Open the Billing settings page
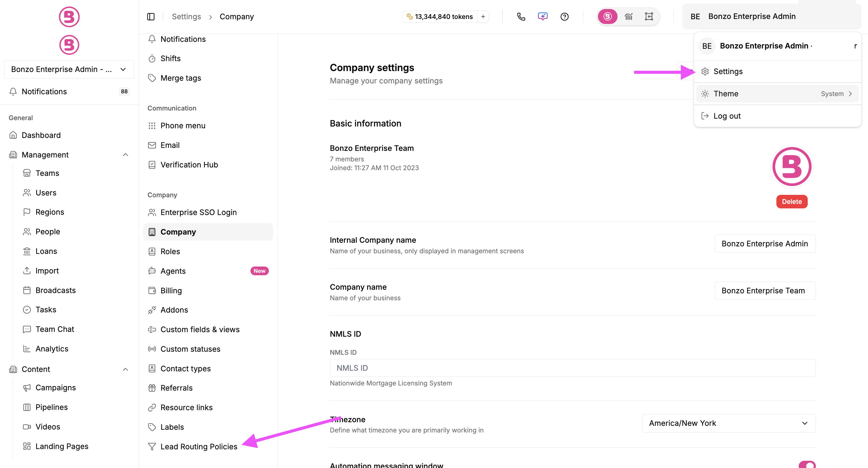This screenshot has width=868, height=468. [208, 291]
